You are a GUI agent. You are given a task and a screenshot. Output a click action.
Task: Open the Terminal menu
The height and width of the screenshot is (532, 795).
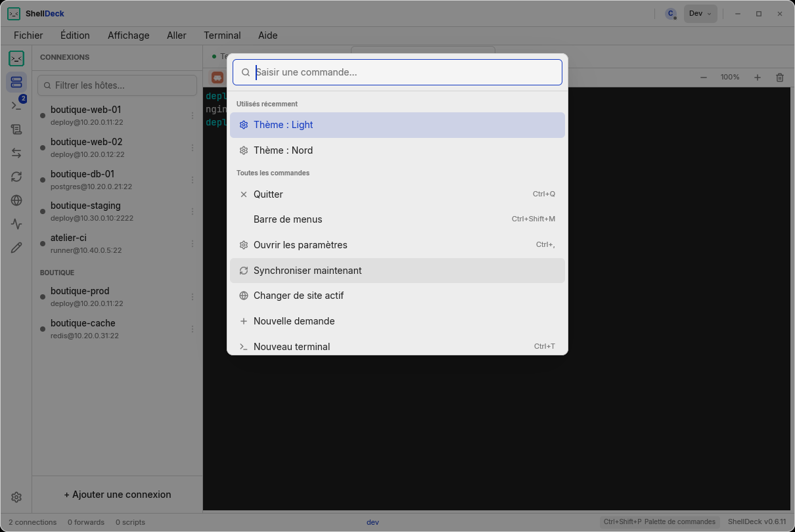[222, 35]
